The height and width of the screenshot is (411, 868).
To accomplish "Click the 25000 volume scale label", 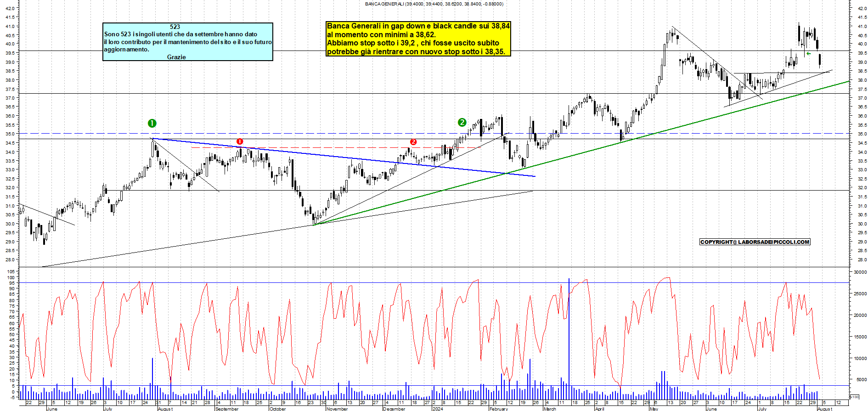I will (860, 294).
